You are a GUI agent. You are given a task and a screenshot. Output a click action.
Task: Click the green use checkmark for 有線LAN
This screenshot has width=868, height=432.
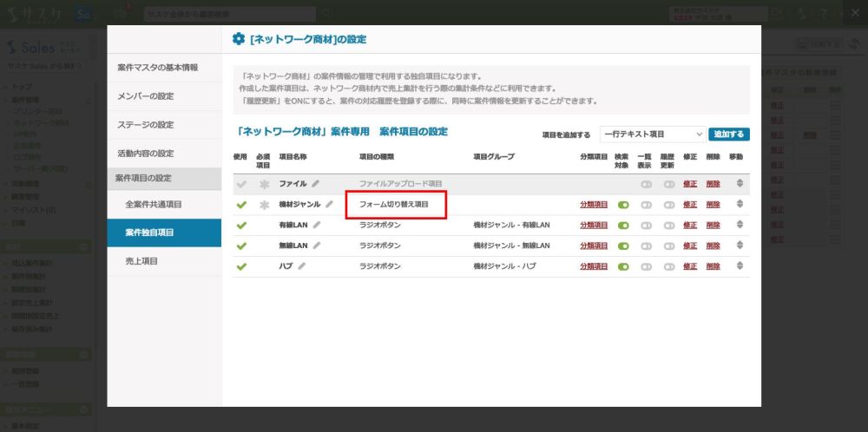pyautogui.click(x=241, y=225)
